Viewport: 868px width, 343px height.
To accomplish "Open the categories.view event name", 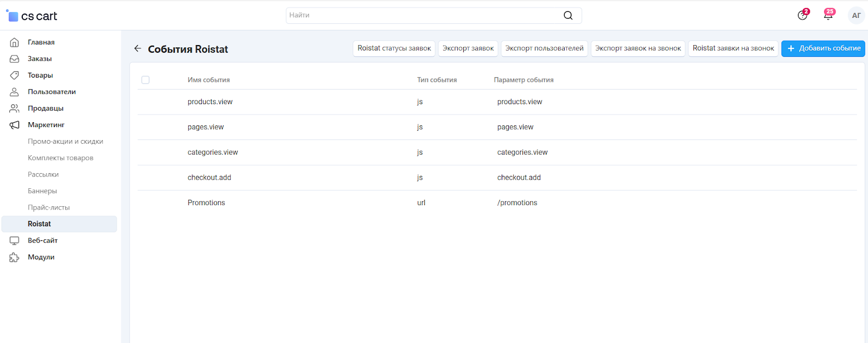I will 213,153.
